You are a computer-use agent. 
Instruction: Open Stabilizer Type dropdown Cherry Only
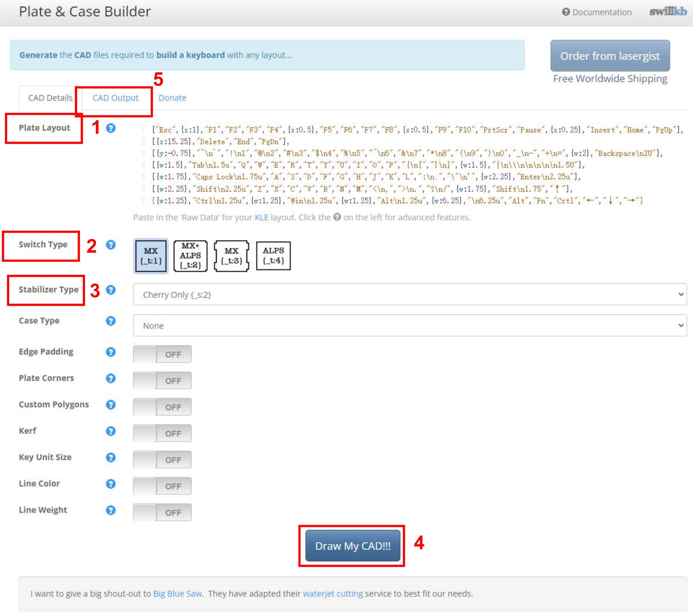[410, 294]
